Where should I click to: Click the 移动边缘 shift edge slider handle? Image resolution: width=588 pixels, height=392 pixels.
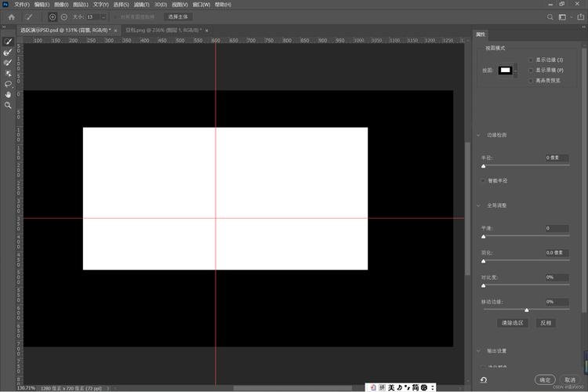[x=527, y=310]
